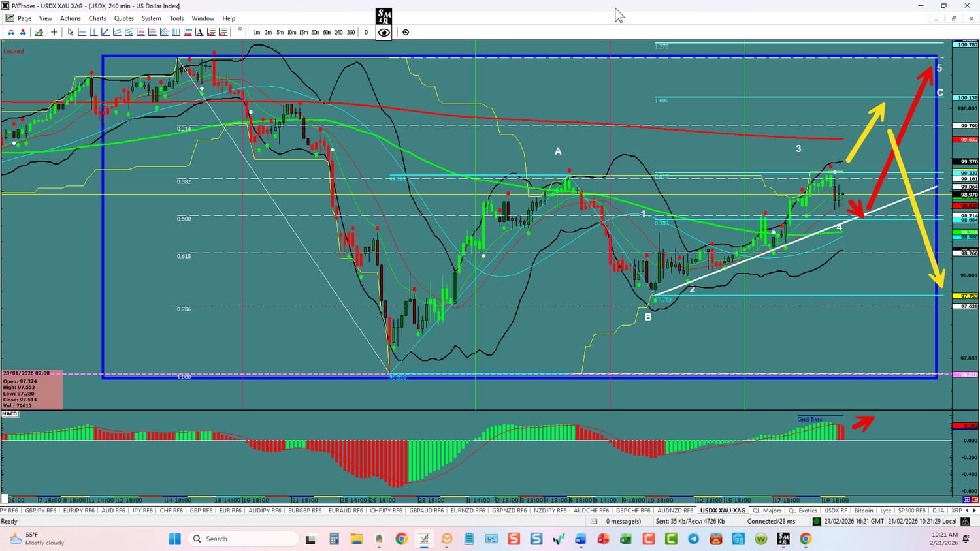Open the Page menu
This screenshot has width=980, height=551.
click(24, 18)
